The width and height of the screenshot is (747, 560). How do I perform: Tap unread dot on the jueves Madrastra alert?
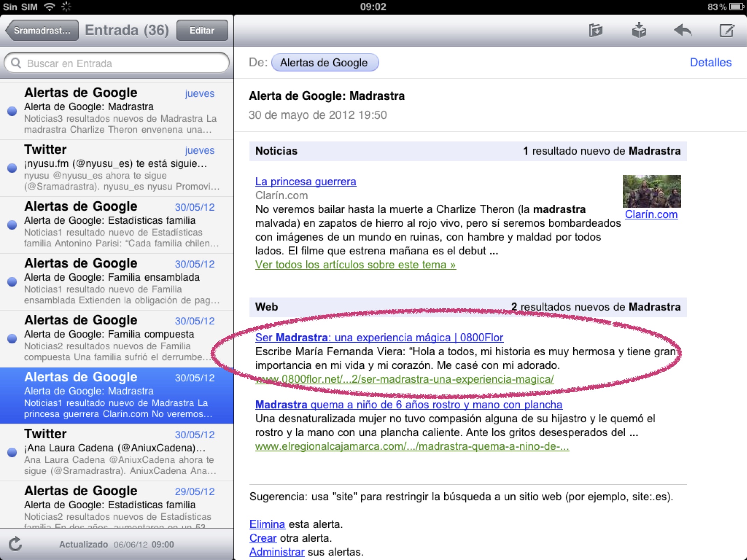(12, 111)
